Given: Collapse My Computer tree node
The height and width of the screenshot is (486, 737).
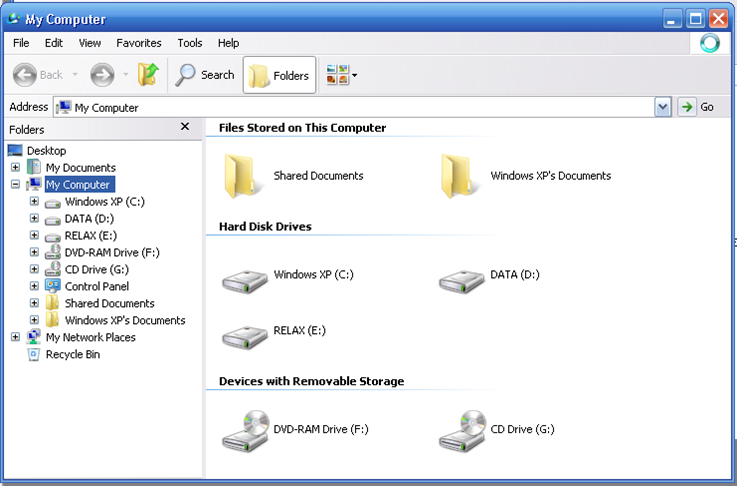Looking at the screenshot, I should [16, 184].
